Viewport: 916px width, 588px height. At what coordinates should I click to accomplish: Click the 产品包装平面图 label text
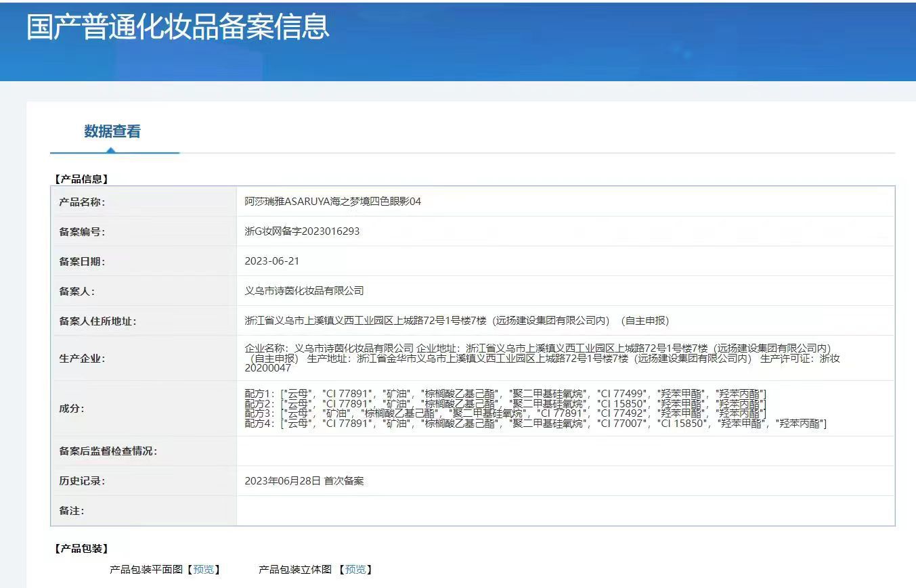(x=146, y=570)
